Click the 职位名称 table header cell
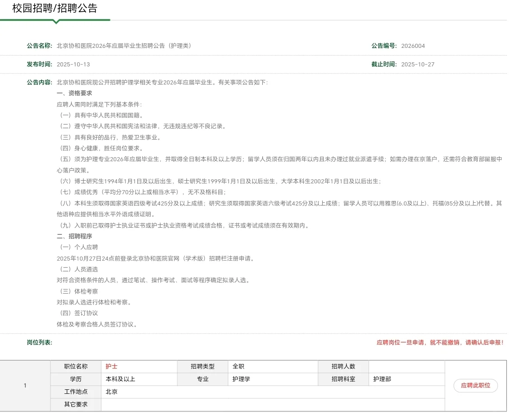Image resolution: width=515 pixels, height=420 pixels. [75, 366]
